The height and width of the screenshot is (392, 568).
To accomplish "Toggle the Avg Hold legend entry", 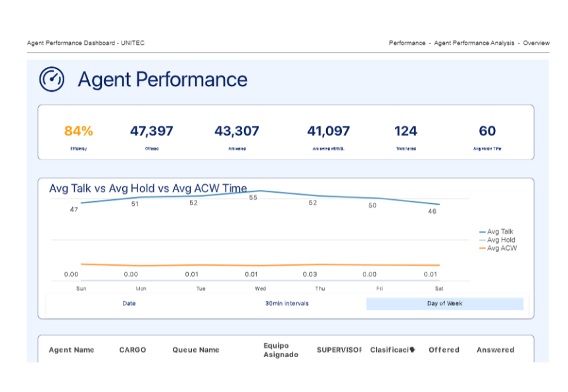I will coord(500,240).
